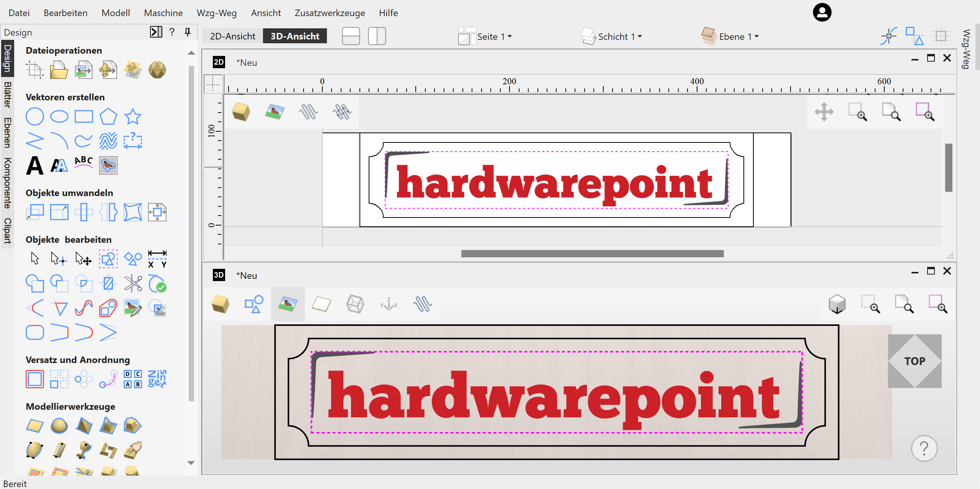Open the Maschine menu
The image size is (980, 489).
[x=163, y=13]
